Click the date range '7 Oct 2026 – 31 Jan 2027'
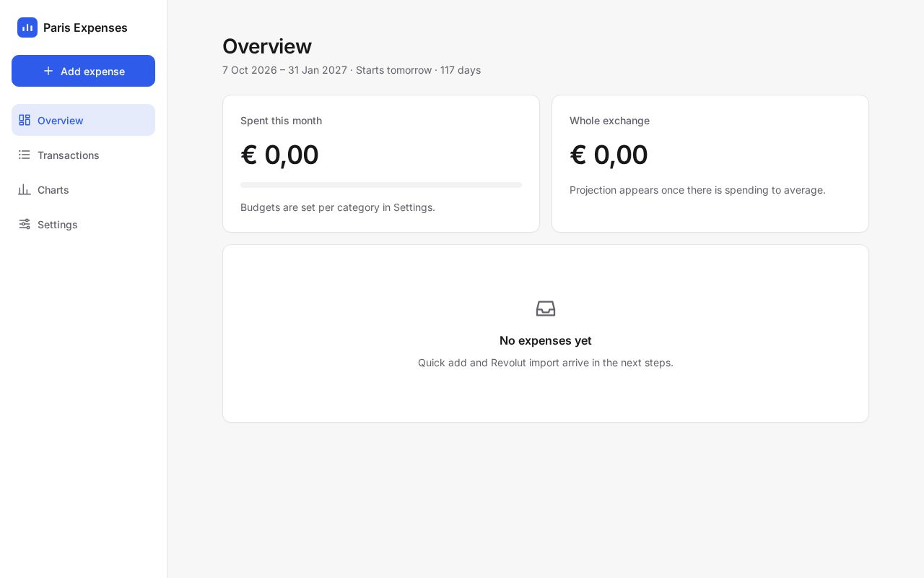 (x=284, y=70)
